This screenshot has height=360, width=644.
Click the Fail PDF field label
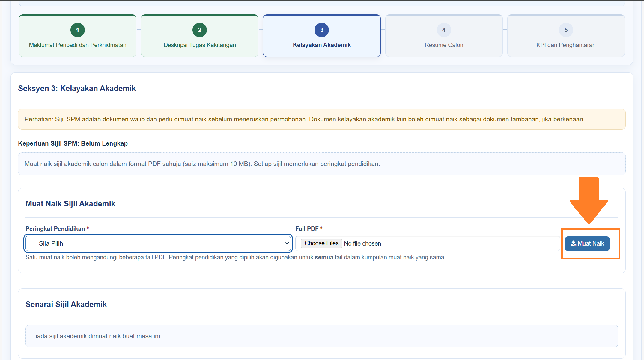pyautogui.click(x=307, y=229)
